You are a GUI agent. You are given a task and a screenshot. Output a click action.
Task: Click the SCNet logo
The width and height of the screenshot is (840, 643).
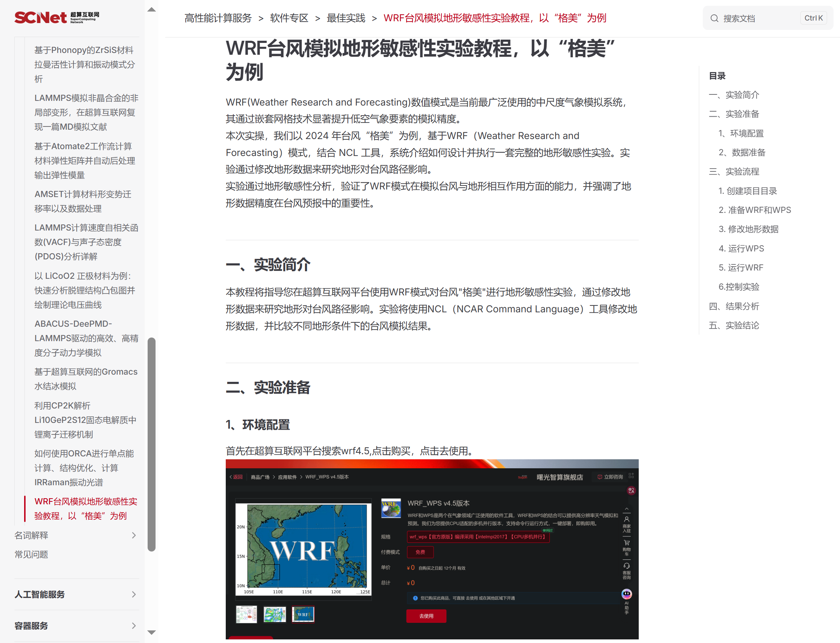coord(57,17)
